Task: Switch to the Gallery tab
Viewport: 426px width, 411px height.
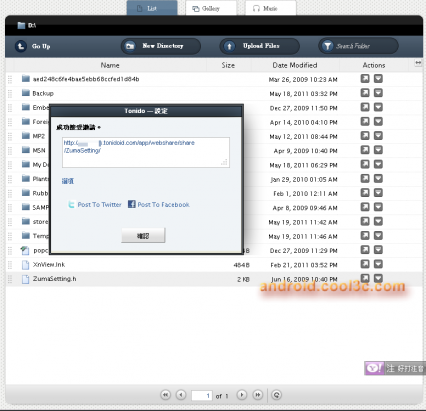Action: point(211,8)
